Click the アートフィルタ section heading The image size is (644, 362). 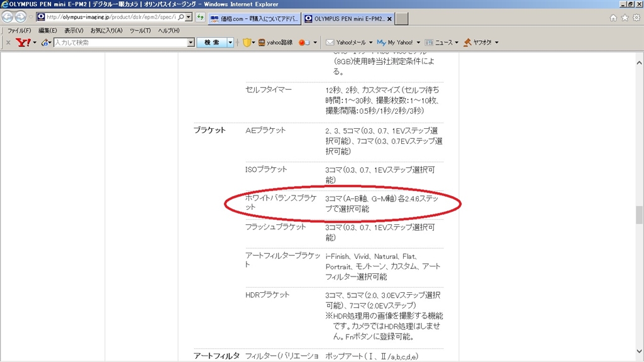coord(216,356)
